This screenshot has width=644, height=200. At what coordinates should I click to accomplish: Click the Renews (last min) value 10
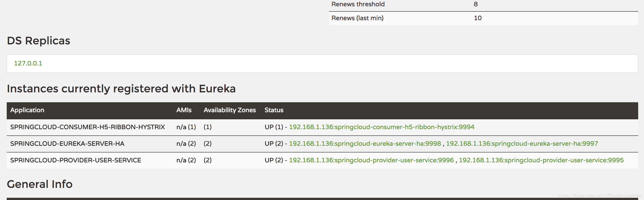pos(477,18)
